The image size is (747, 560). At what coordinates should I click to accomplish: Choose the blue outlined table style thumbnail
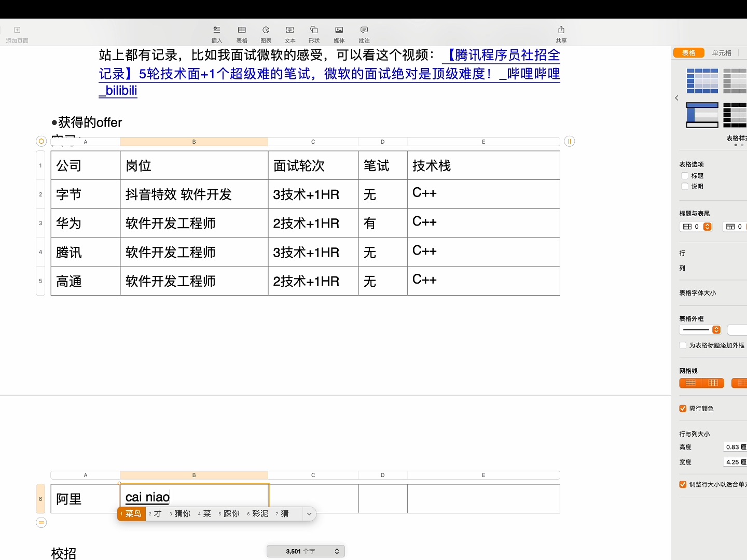pyautogui.click(x=702, y=115)
